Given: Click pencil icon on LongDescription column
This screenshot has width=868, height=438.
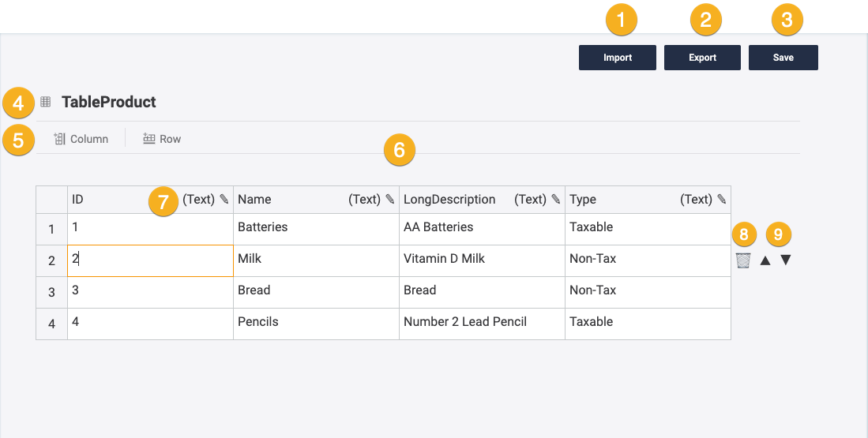Looking at the screenshot, I should pyautogui.click(x=556, y=200).
